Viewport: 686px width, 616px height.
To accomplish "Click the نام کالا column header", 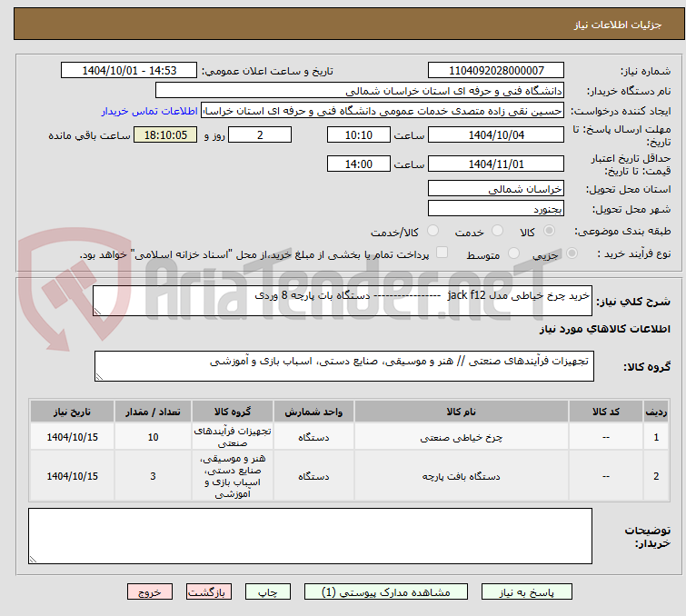I will pos(462,412).
